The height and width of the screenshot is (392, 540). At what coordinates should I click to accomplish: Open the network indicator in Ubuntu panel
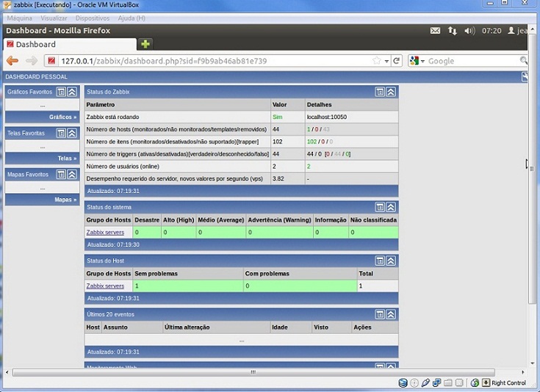tap(452, 31)
